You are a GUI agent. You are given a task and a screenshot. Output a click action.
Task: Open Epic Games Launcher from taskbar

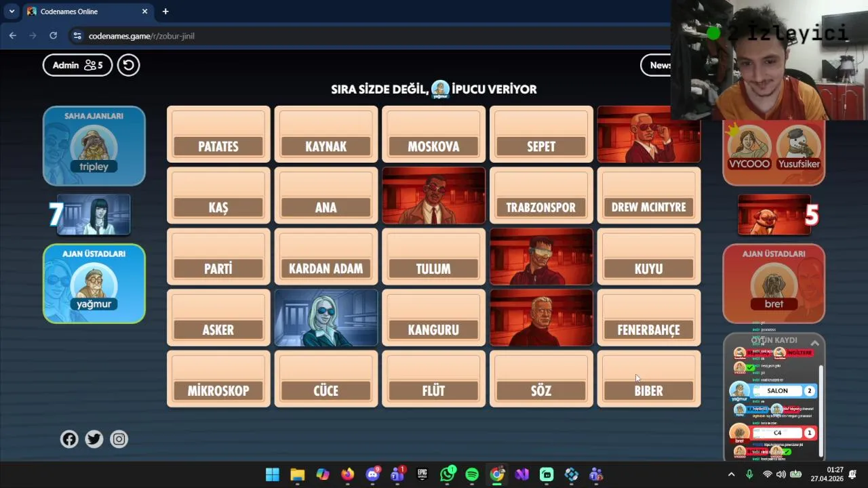[x=422, y=474]
